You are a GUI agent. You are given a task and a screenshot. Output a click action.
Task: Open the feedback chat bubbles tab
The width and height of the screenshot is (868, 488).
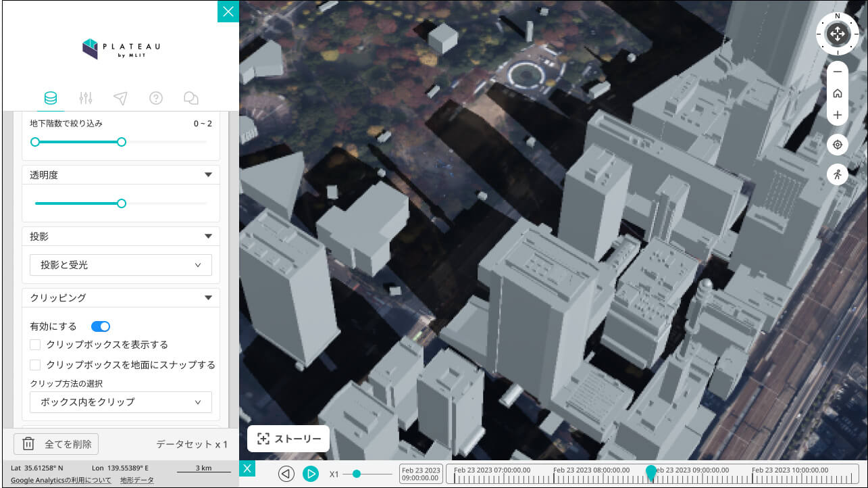click(191, 99)
